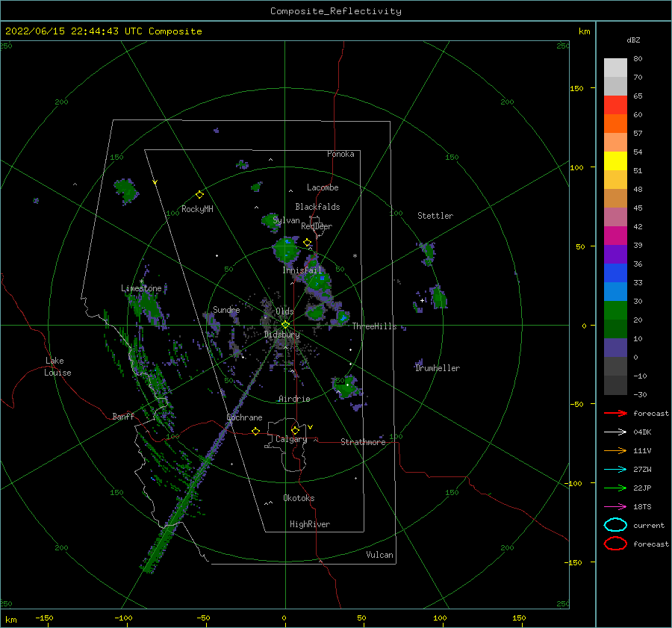The width and height of the screenshot is (672, 628).
Task: Click the Sylvan label on the map
Action: 286,220
